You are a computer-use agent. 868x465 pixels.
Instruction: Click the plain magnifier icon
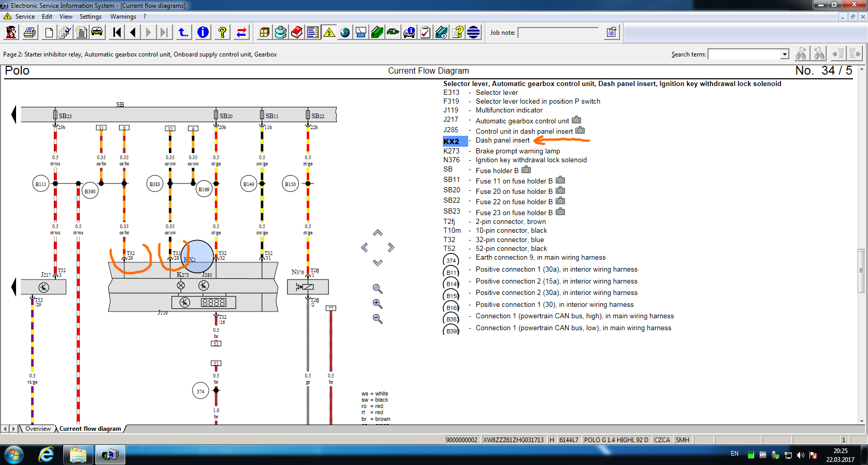tap(378, 289)
